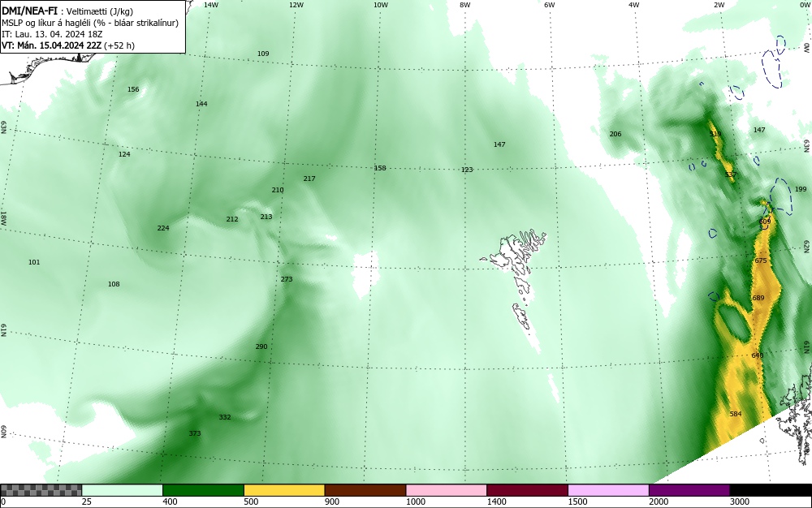Select the purple 2000–3000 legend swatch
Image resolution: width=812 pixels, height=508 pixels.
(x=689, y=490)
